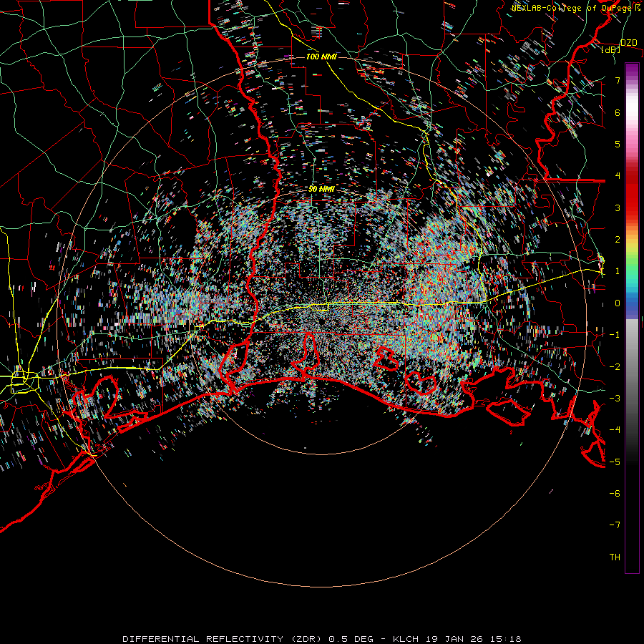Image resolution: width=644 pixels, height=644 pixels.
Task: Click the -2 scale label
Action: coord(615,367)
